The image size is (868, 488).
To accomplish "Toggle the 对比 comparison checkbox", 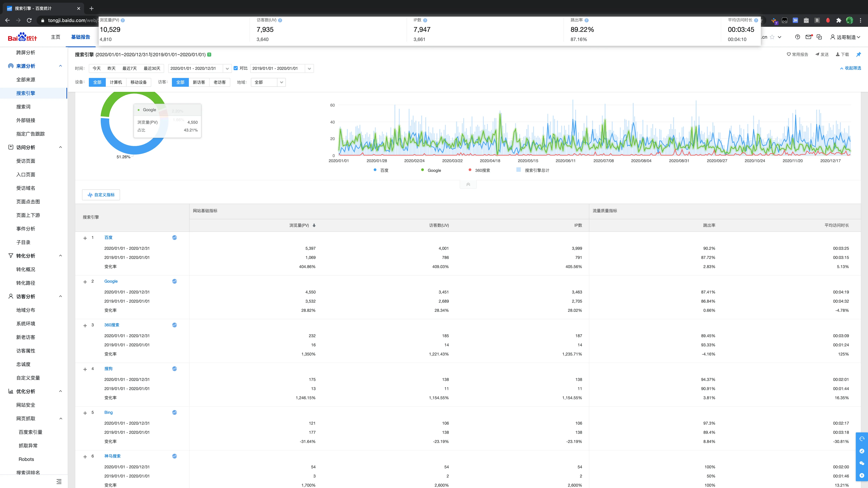I will click(x=235, y=68).
